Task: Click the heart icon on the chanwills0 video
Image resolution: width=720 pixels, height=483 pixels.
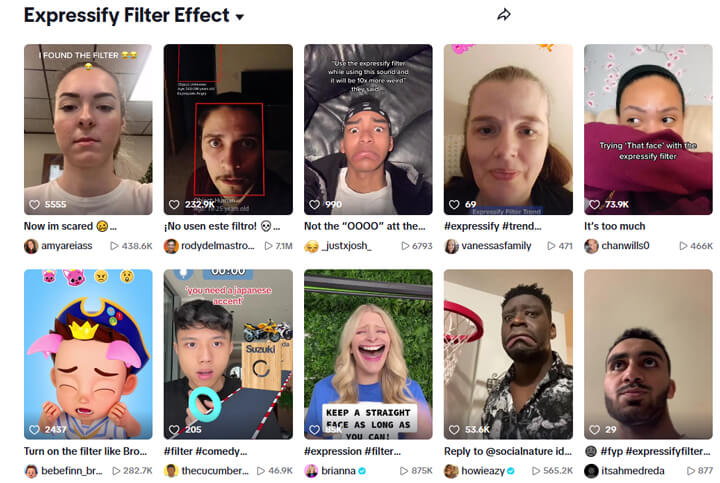Action: 594,204
